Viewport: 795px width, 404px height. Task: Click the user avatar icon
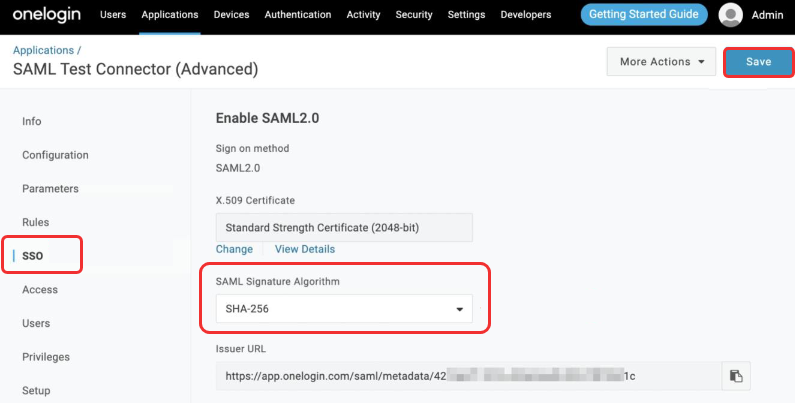click(731, 15)
